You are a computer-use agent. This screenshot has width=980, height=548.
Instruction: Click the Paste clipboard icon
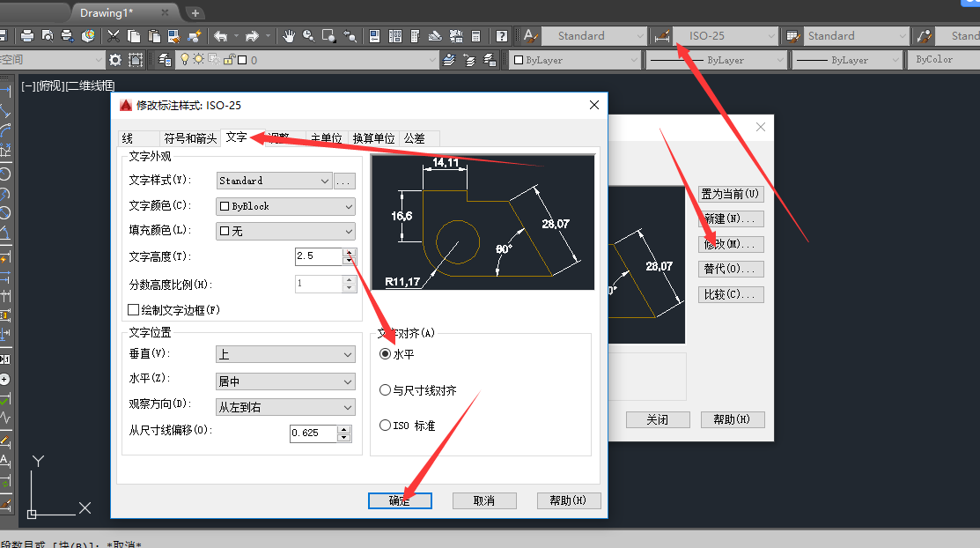tap(154, 35)
